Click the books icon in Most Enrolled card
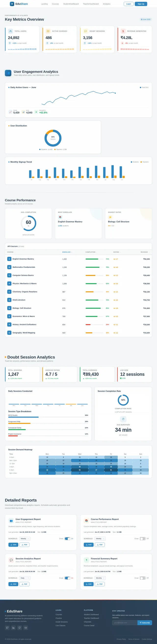The image size is (157, 644). coord(60,217)
